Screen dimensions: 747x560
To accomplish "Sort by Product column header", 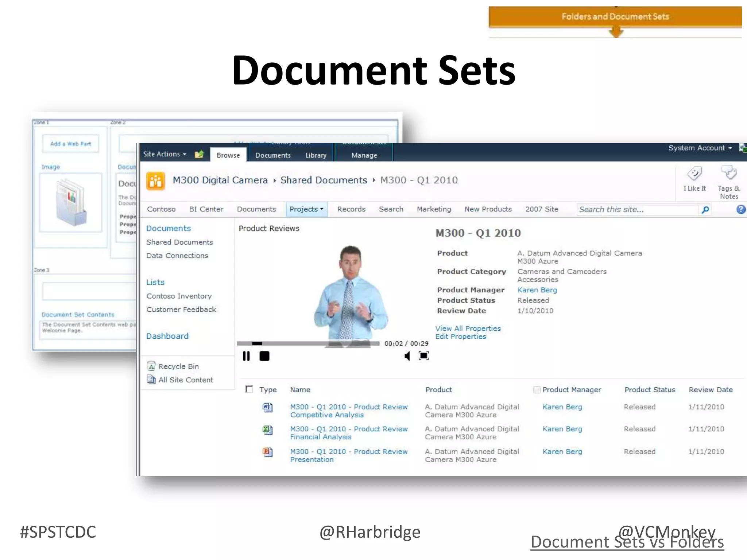I will (x=438, y=390).
